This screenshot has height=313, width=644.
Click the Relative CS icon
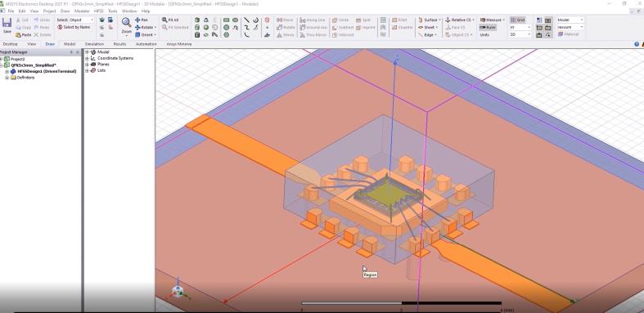point(459,20)
